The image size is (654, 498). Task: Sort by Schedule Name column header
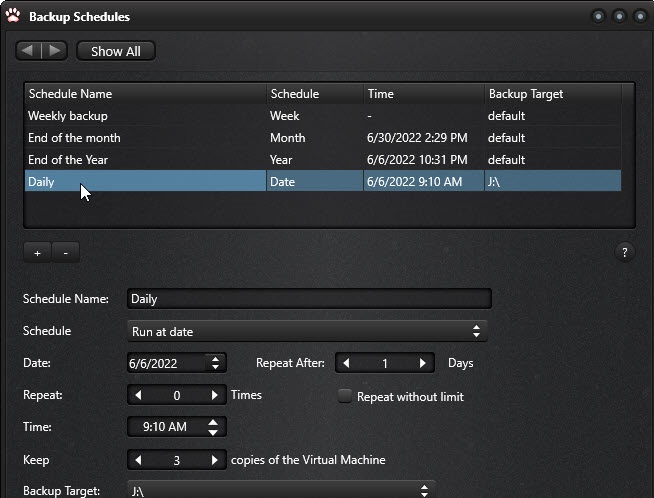point(145,94)
